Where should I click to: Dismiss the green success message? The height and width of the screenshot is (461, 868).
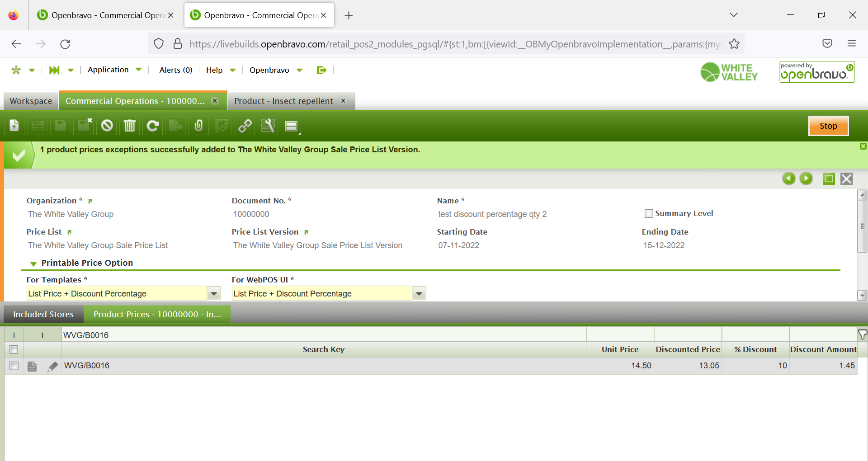coord(863,146)
